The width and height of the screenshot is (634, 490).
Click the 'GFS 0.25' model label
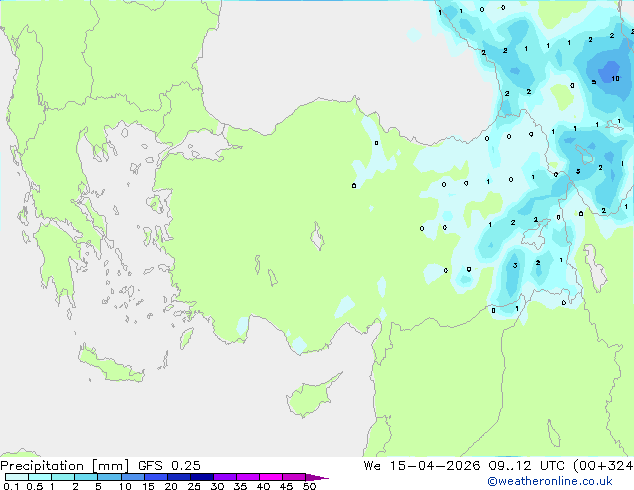coord(169,466)
